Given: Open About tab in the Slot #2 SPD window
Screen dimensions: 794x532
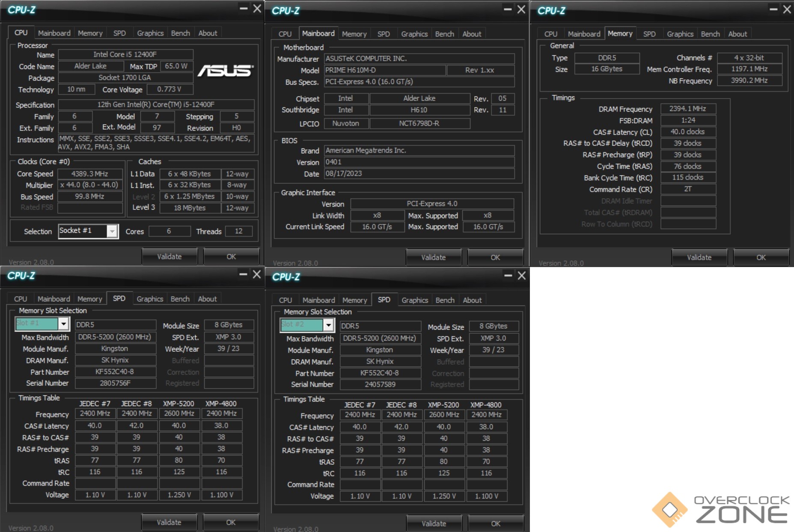Looking at the screenshot, I should tap(472, 300).
